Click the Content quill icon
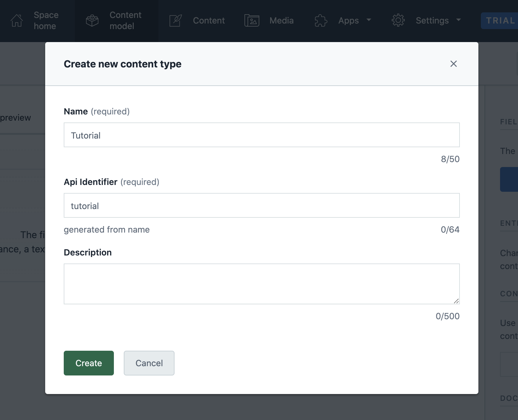 click(175, 20)
